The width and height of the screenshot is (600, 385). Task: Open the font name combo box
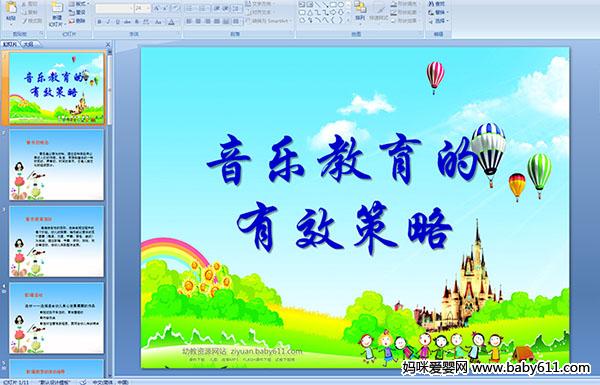(114, 8)
